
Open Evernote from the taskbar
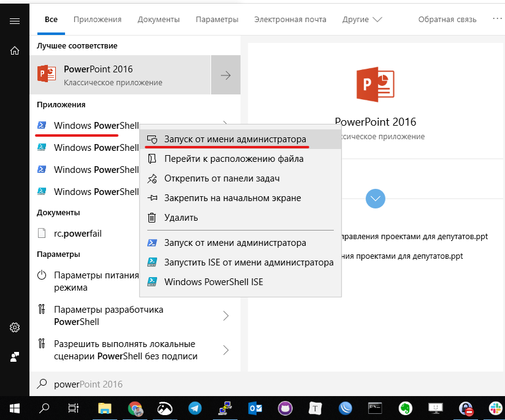[406, 408]
